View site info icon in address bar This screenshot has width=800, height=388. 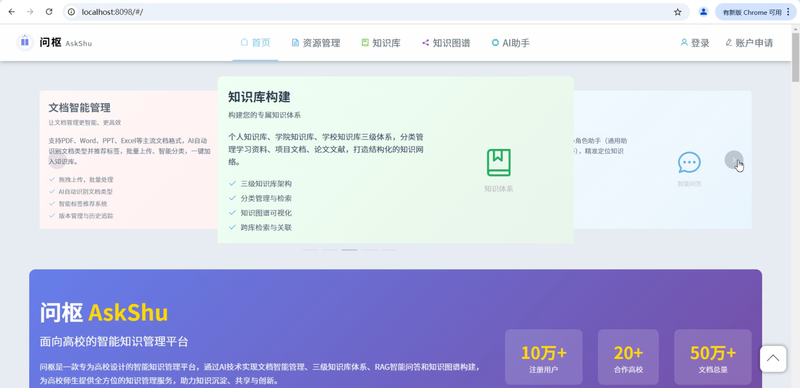pyautogui.click(x=72, y=12)
